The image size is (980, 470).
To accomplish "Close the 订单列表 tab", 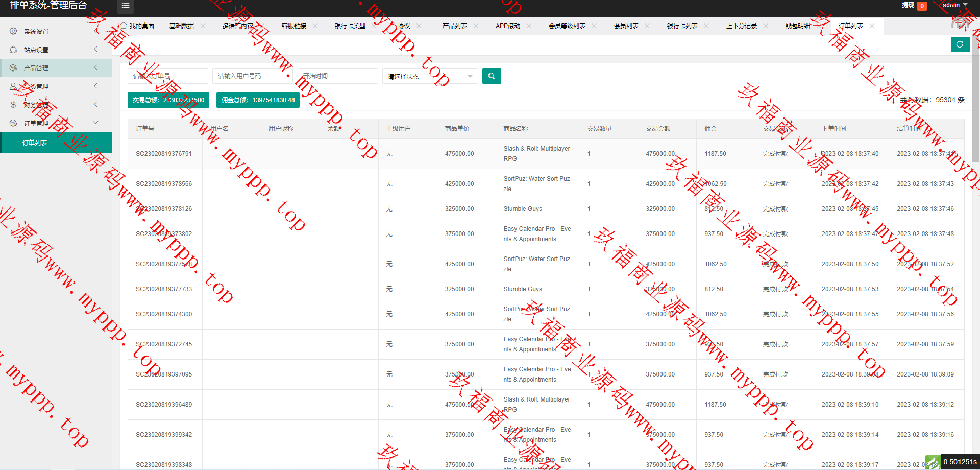I will tap(872, 26).
